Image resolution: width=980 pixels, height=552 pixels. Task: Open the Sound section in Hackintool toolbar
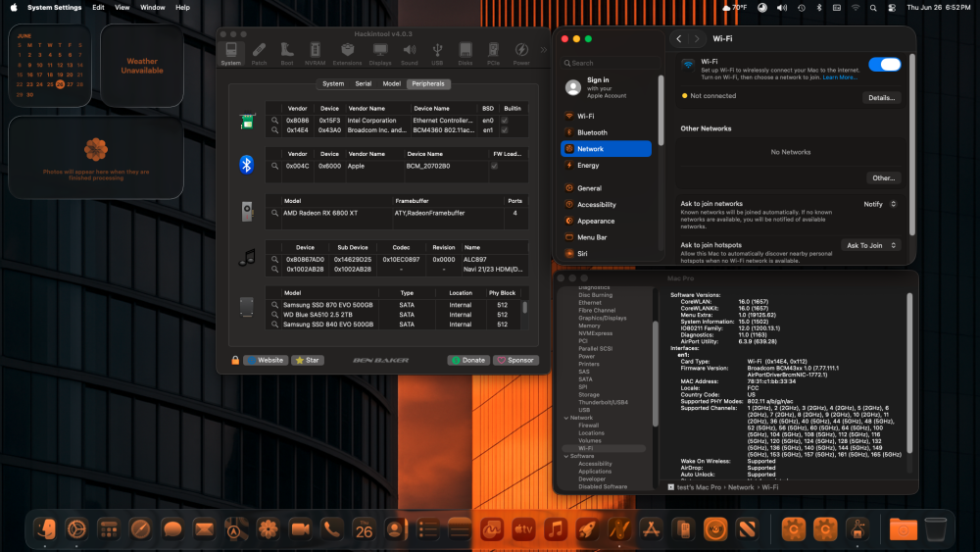pos(410,54)
